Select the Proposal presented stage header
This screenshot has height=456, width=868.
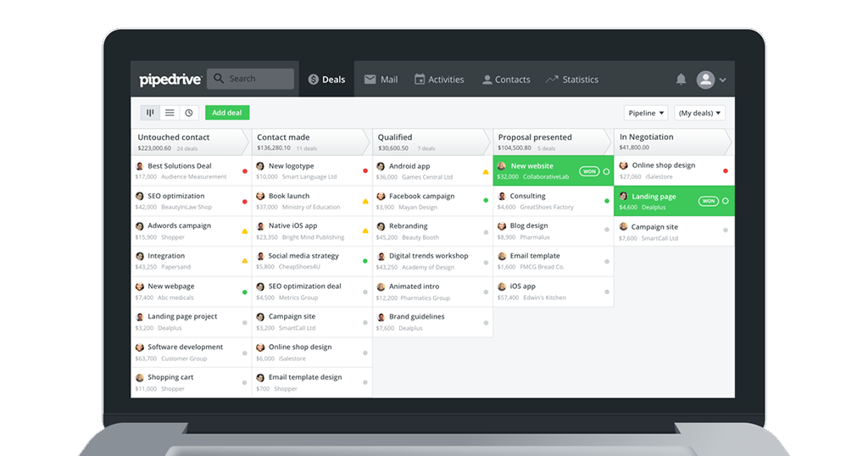551,142
